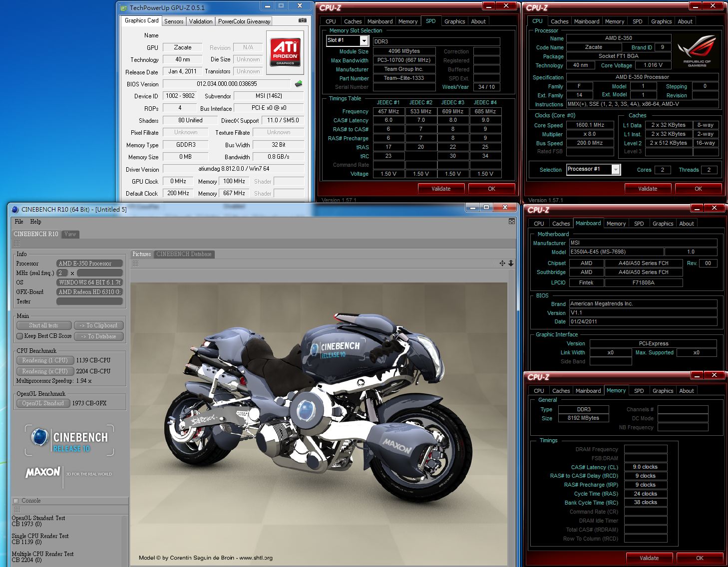Click the Core Speed value 1600.1 MHz
This screenshot has width=728, height=567.
coord(590,125)
